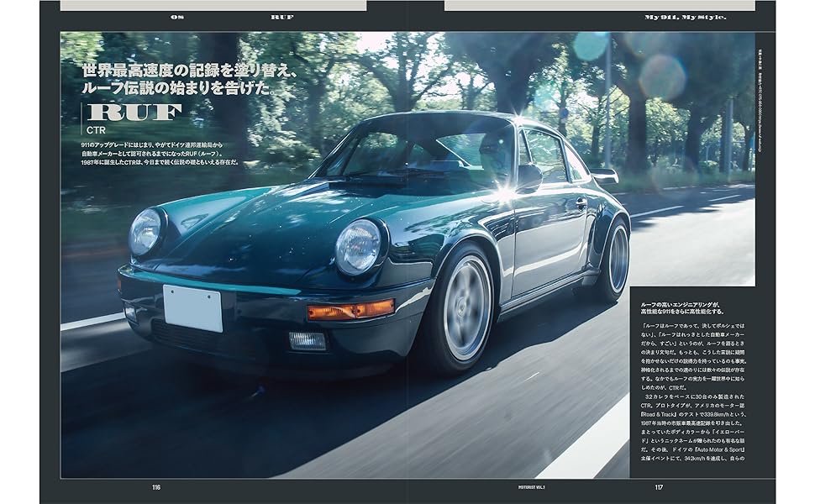Click the CTR model label under the logo
815x504 pixels.
[x=97, y=130]
